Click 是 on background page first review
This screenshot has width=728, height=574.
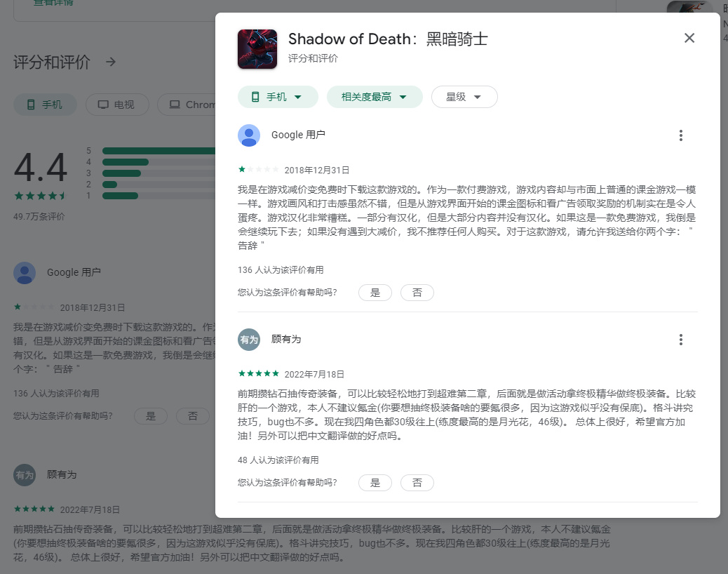point(151,416)
